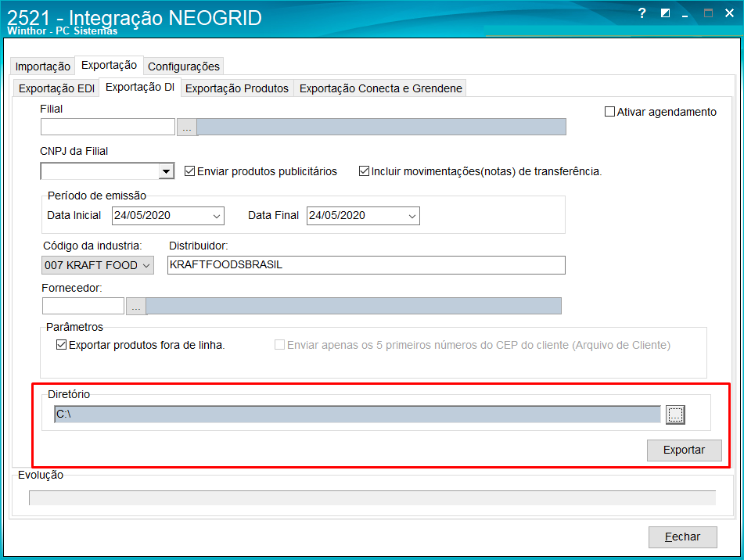Click the restore-down icon in title bar

click(665, 13)
